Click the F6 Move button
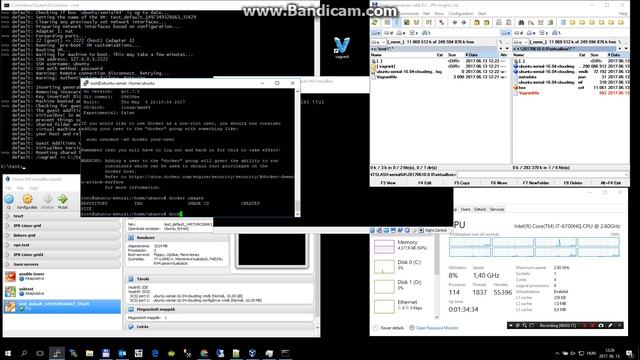The image size is (640, 360). 499,183
